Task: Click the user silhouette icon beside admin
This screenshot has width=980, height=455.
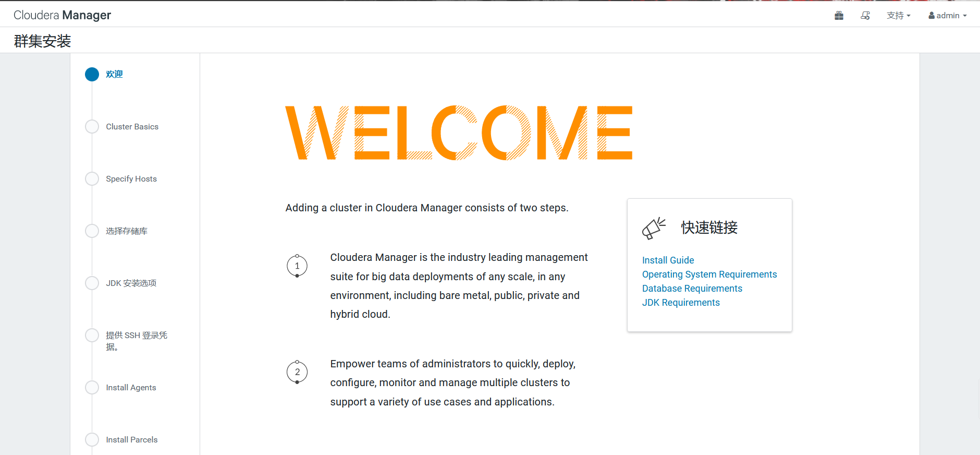Action: 932,16
